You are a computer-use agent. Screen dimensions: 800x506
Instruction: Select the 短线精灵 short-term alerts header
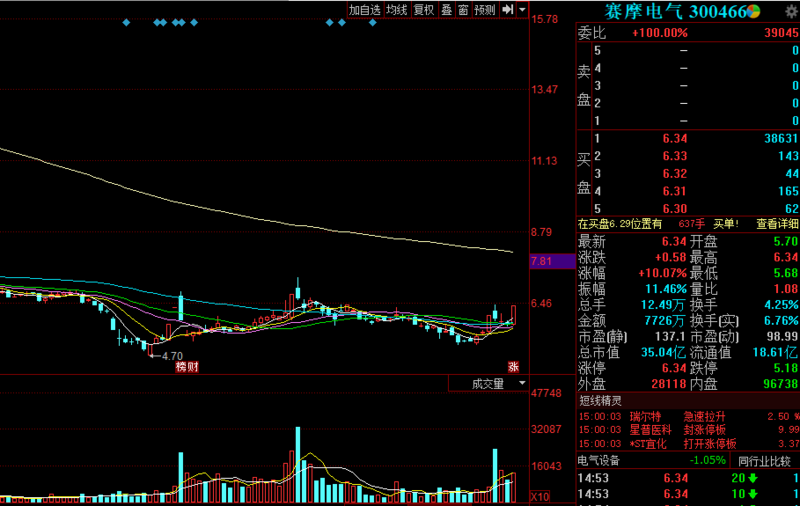pos(602,400)
